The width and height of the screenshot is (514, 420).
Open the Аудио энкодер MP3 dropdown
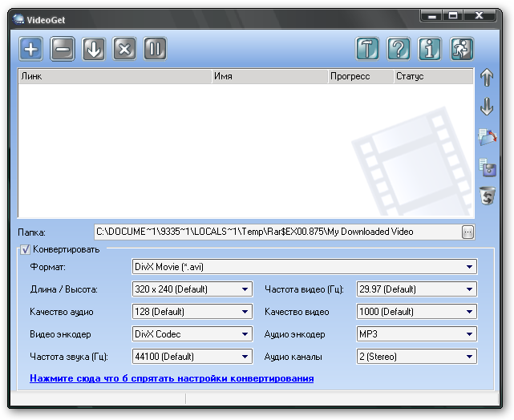[x=469, y=334]
